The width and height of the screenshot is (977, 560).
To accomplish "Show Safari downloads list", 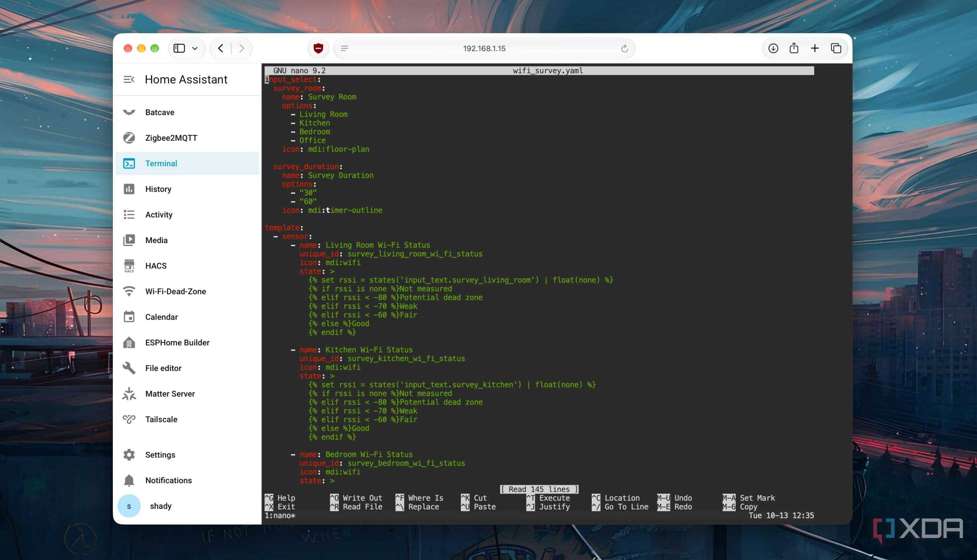I will (773, 48).
